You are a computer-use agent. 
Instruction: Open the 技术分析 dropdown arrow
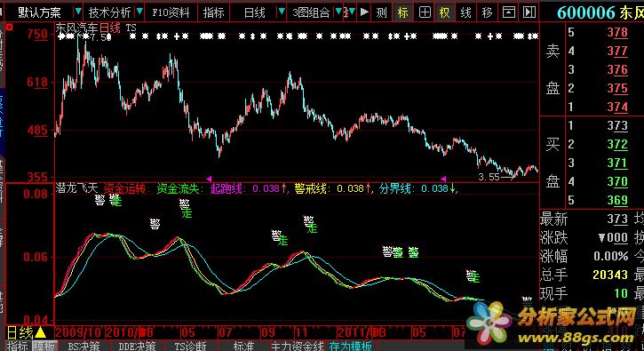click(x=139, y=12)
